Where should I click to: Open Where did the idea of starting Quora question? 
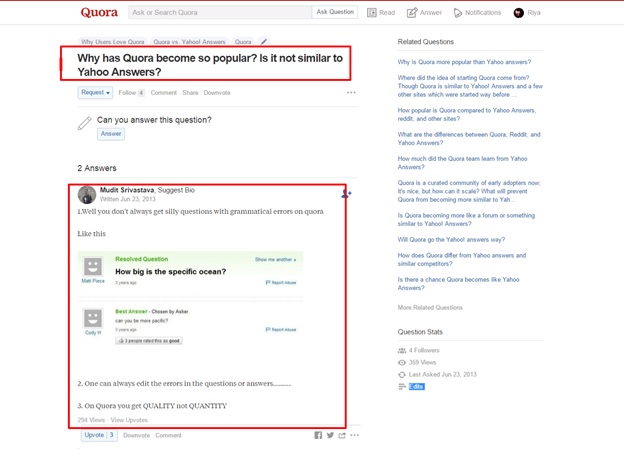[x=470, y=86]
